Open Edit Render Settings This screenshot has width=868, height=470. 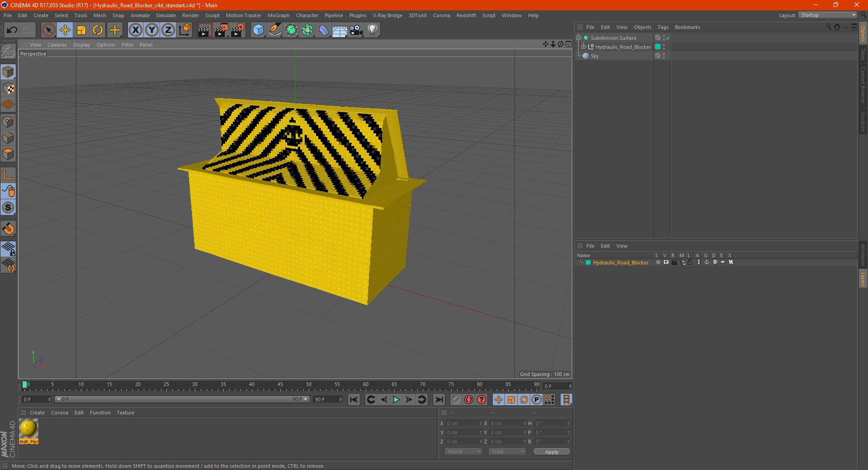click(238, 30)
